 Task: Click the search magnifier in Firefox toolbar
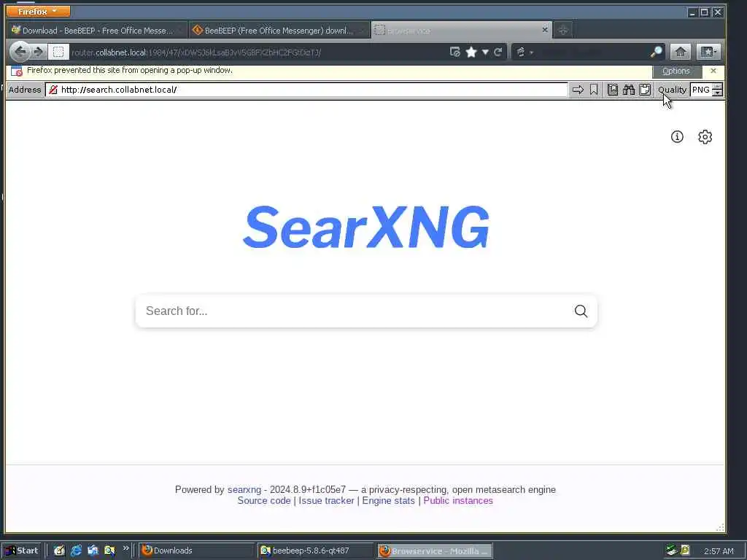(x=656, y=52)
